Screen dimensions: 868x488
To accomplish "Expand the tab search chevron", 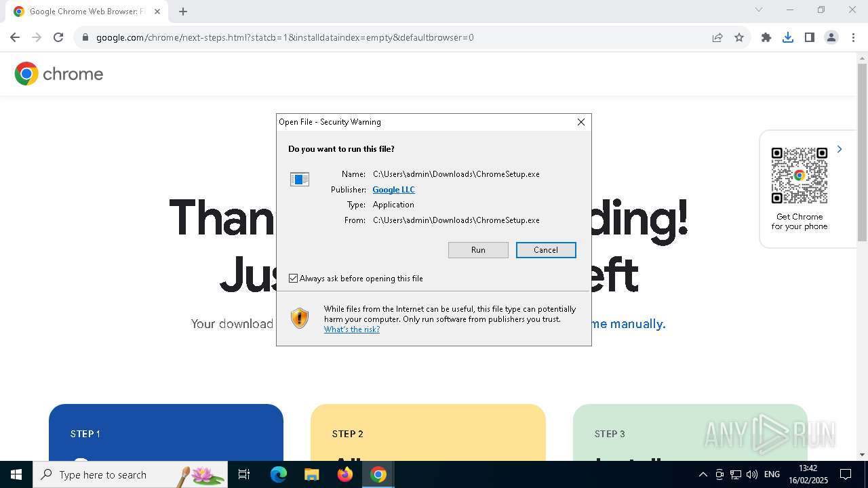I will pyautogui.click(x=759, y=9).
